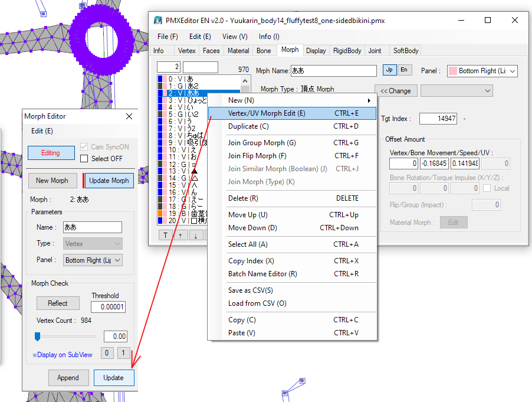Click the up arrow button below morph list
This screenshot has height=402, width=532.
180,235
